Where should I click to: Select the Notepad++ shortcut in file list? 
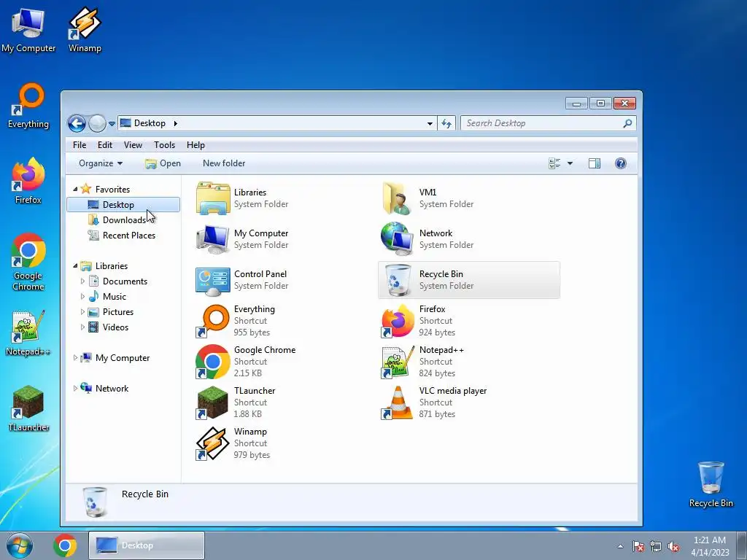point(398,362)
